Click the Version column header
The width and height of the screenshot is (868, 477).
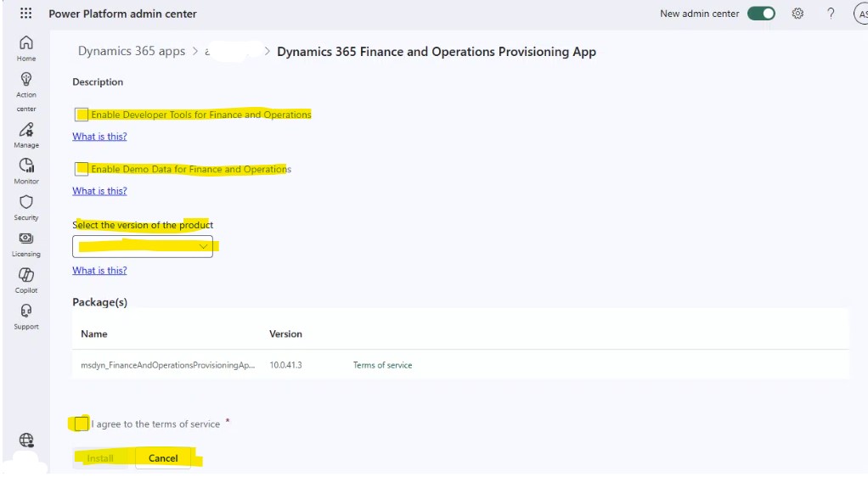click(285, 334)
